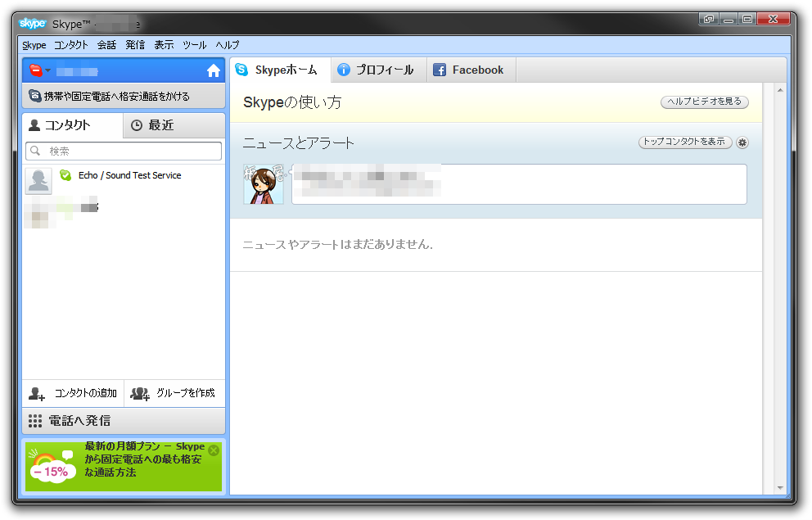812x520 pixels.
Task: Click the dial pad grid icon
Action: point(35,421)
